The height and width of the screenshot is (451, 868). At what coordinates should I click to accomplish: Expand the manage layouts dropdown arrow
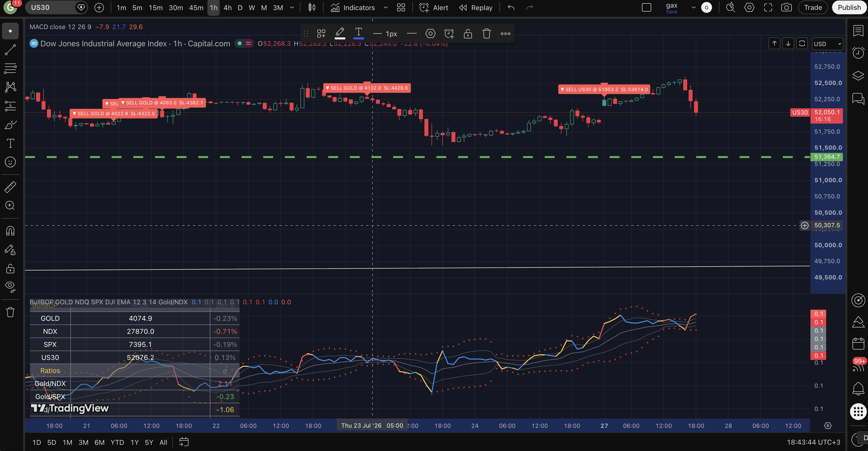pos(694,7)
